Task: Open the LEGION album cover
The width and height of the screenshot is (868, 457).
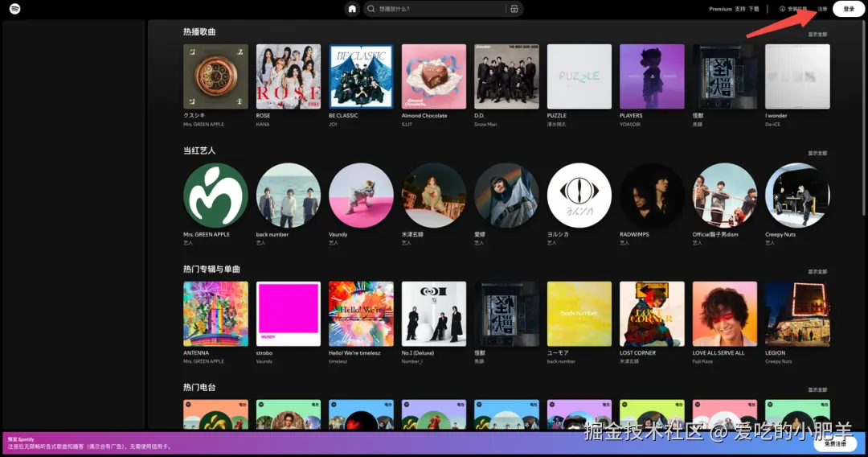Action: pos(798,314)
